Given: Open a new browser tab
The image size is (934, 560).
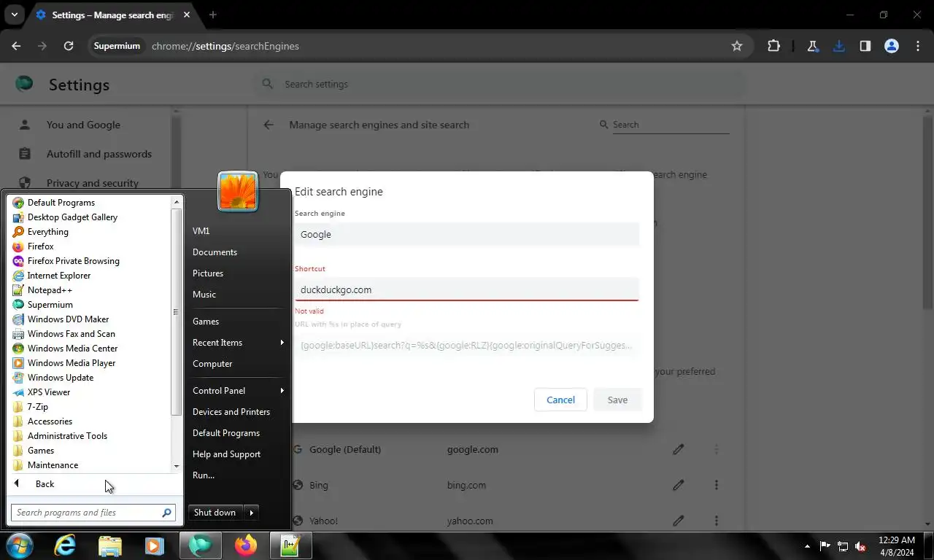Looking at the screenshot, I should (x=213, y=15).
